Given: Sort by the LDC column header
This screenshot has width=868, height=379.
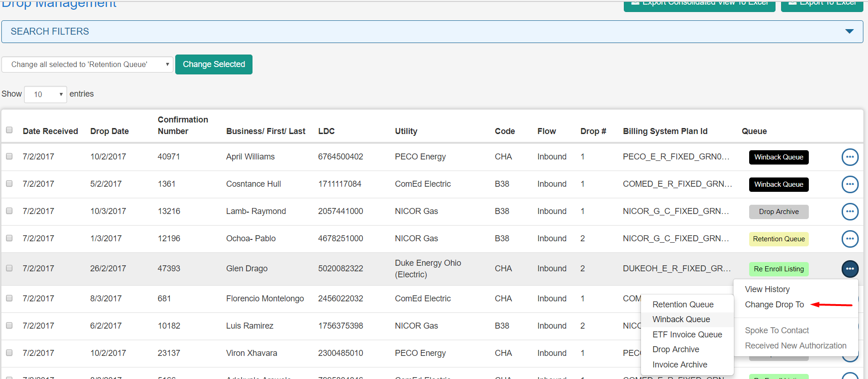Looking at the screenshot, I should coord(326,131).
